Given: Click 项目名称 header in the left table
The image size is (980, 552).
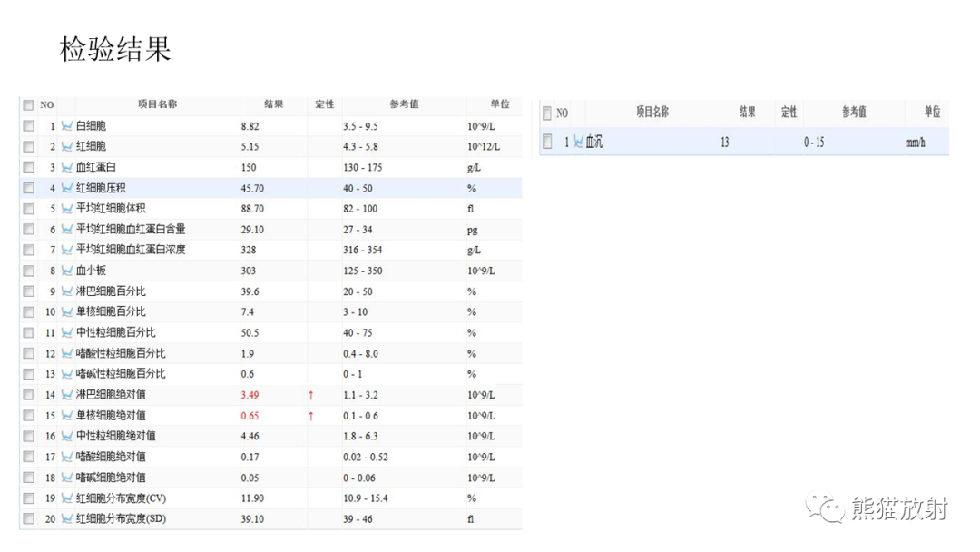Looking at the screenshot, I should [x=158, y=104].
